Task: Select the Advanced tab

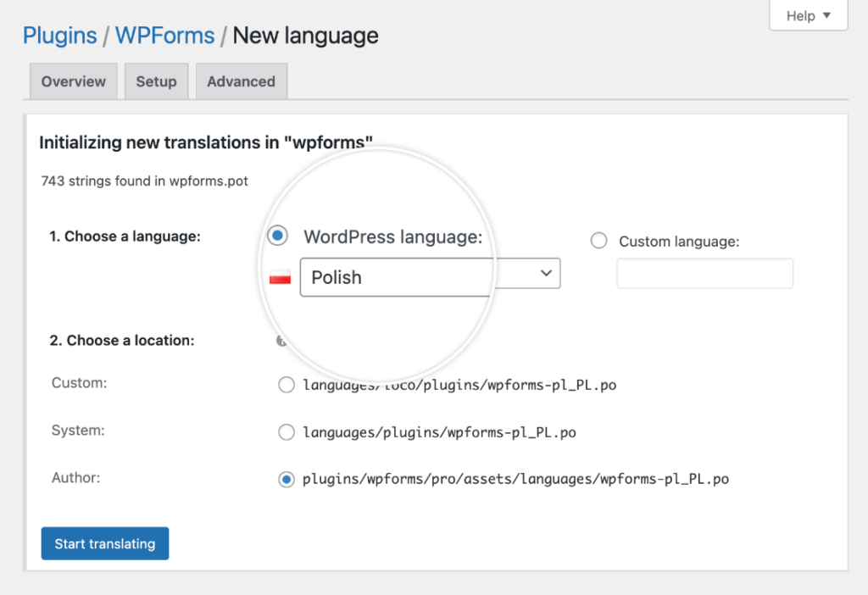Action: tap(241, 81)
